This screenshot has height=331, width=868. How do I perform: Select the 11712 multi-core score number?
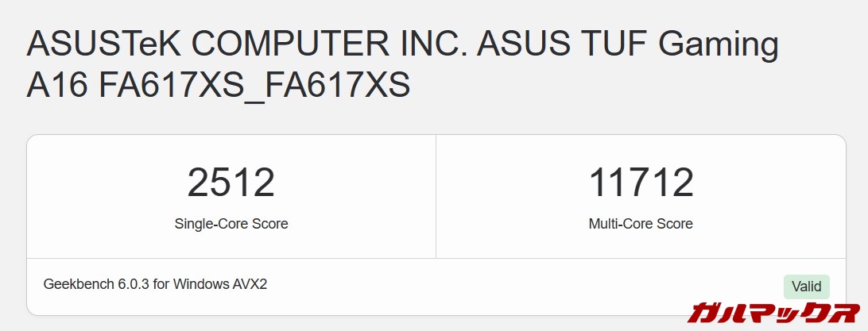(x=641, y=183)
